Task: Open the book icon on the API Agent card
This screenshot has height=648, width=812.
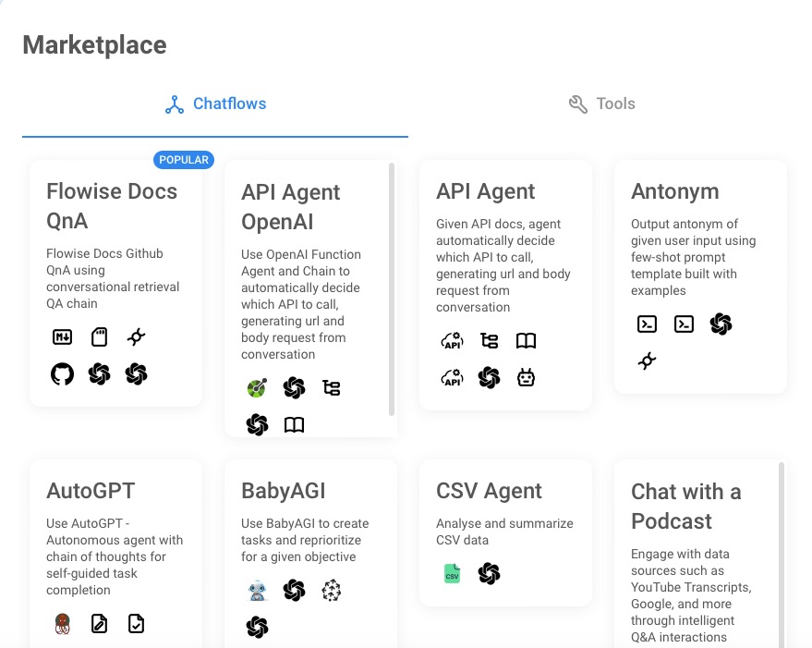Action: pyautogui.click(x=526, y=340)
